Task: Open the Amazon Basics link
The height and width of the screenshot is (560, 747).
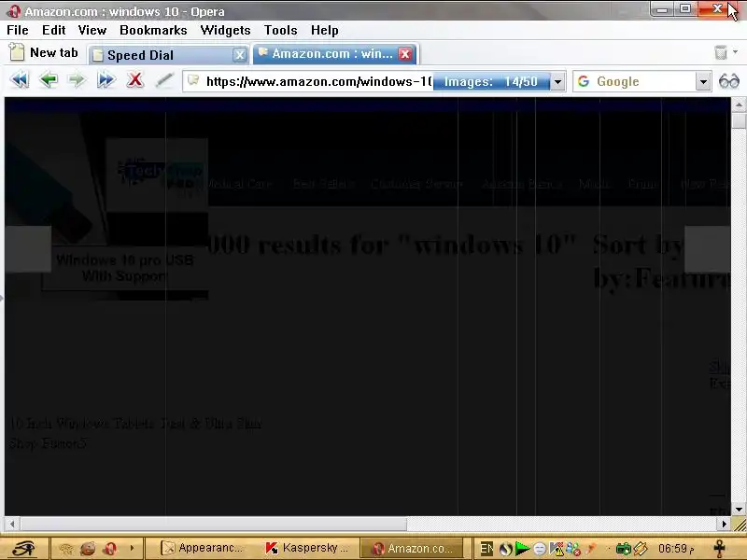Action: (x=522, y=184)
